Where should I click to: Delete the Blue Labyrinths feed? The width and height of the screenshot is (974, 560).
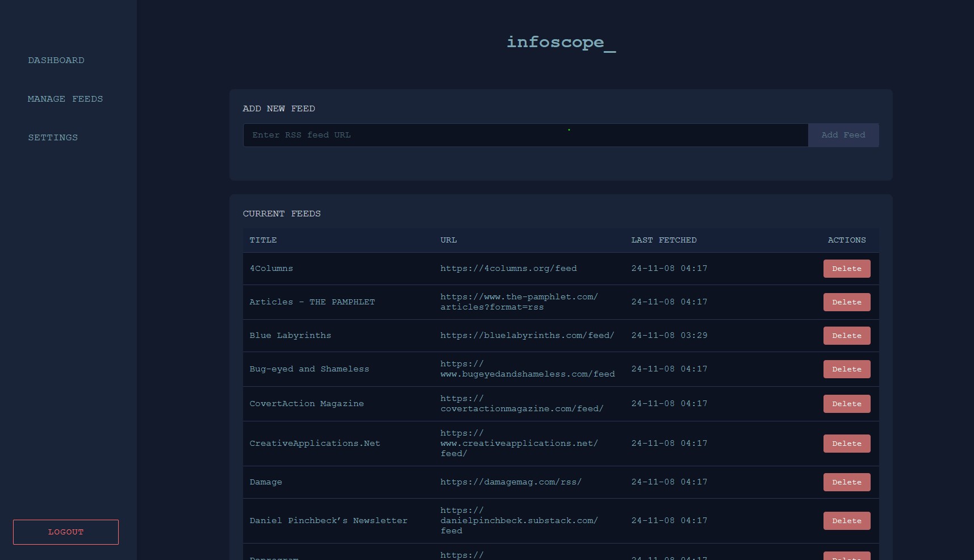tap(846, 336)
